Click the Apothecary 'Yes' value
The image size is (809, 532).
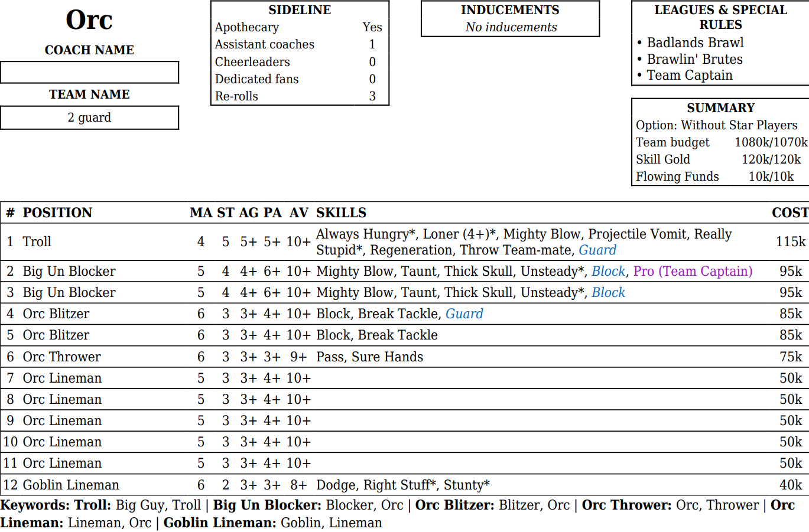(372, 27)
